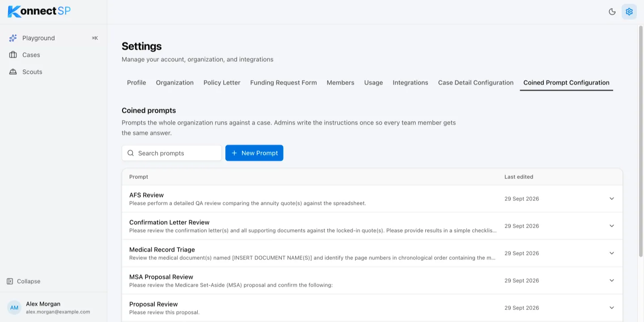Switch to the Usage tab

pos(373,83)
